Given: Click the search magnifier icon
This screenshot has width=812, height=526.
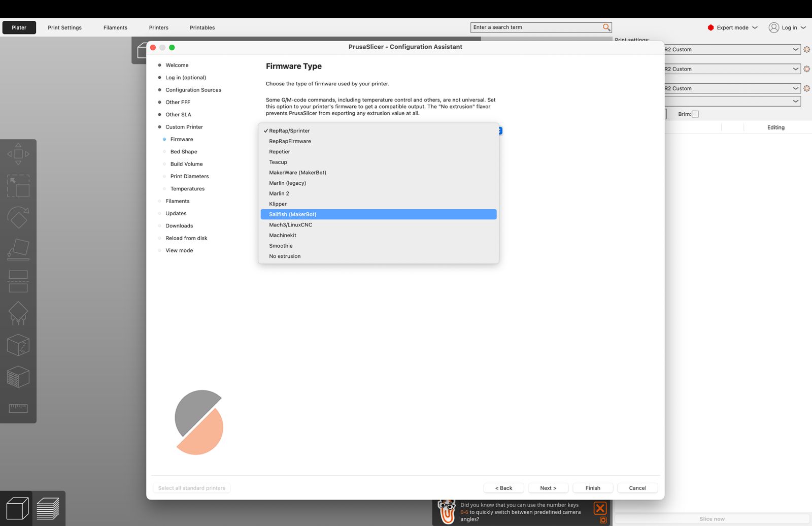Looking at the screenshot, I should tap(606, 27).
